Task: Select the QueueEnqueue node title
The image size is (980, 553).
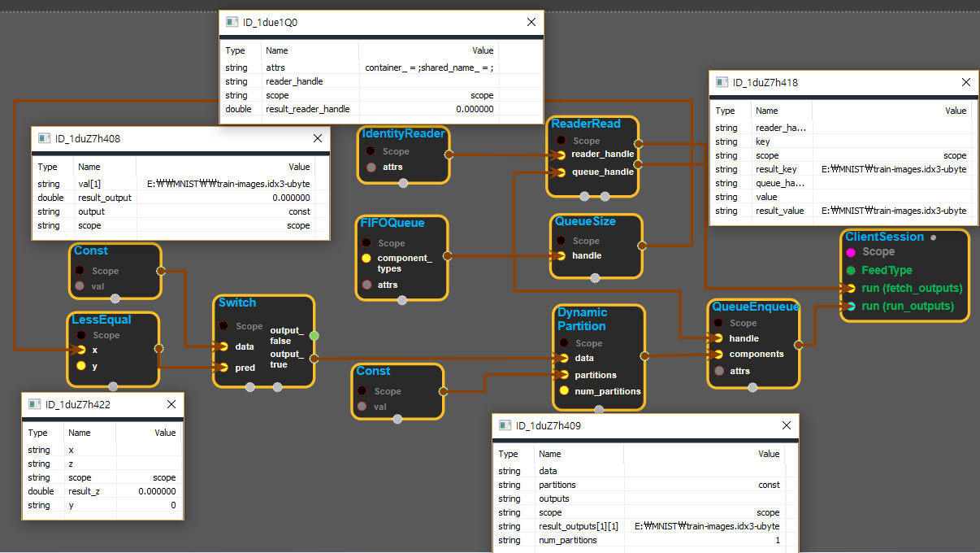Action: point(755,307)
